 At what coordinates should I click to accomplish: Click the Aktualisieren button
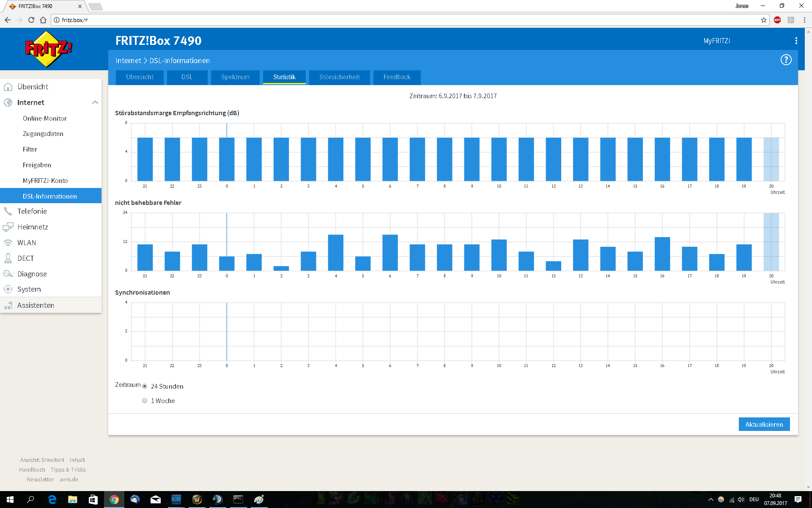coord(764,424)
